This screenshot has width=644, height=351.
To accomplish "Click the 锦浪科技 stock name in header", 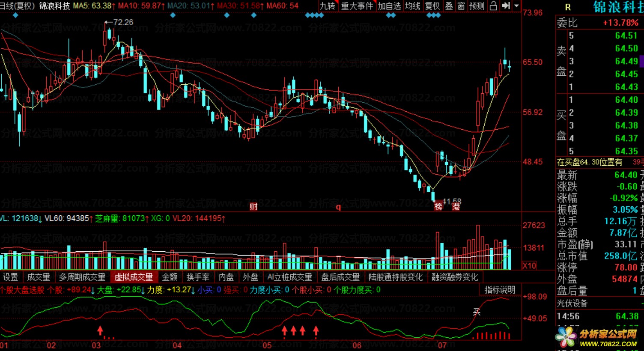I will coord(54,6).
